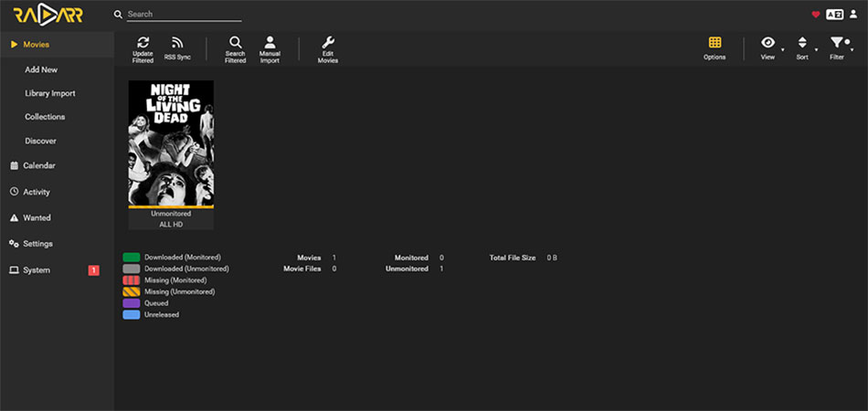Click the red Missing (Monitored) swatch

click(x=132, y=279)
